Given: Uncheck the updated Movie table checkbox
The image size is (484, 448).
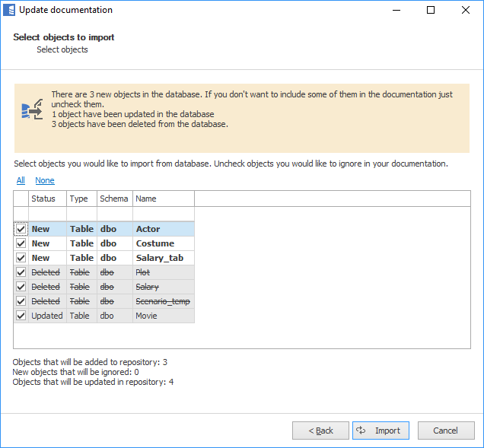Looking at the screenshot, I should point(21,316).
